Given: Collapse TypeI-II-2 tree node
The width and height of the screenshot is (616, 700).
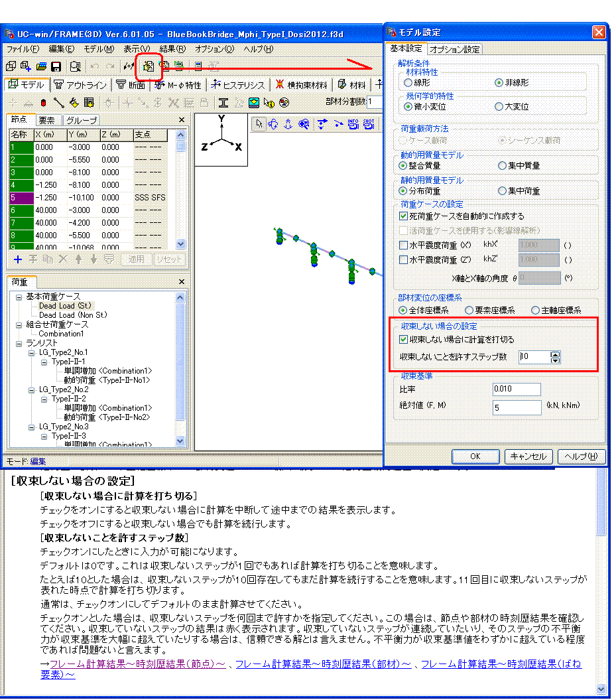Looking at the screenshot, I should [x=44, y=399].
